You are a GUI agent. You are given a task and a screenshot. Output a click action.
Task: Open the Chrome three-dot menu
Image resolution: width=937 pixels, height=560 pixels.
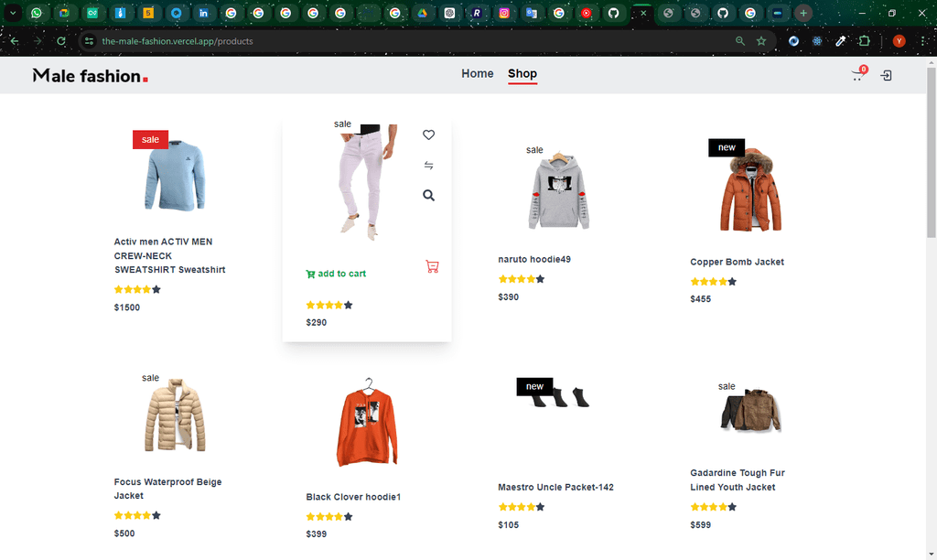point(923,41)
